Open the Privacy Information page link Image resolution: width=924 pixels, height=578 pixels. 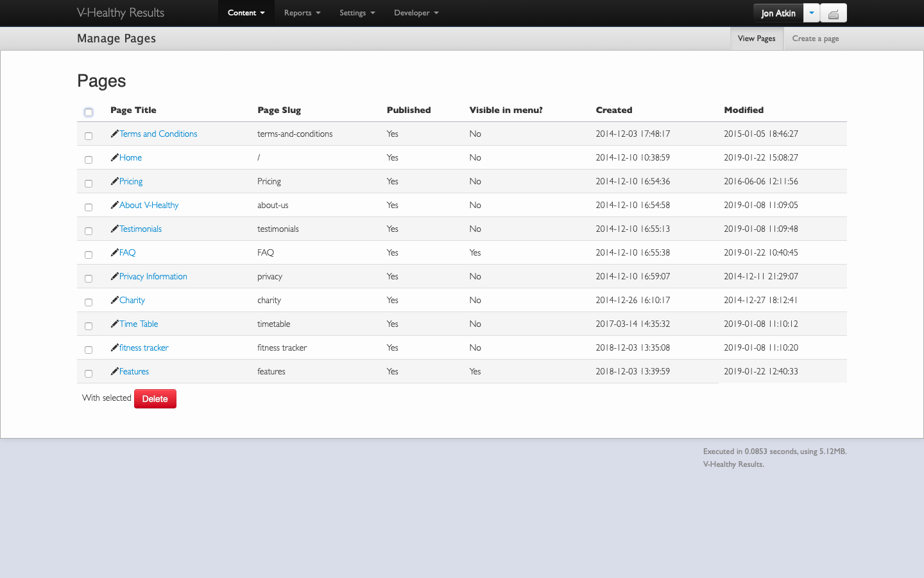coord(153,276)
